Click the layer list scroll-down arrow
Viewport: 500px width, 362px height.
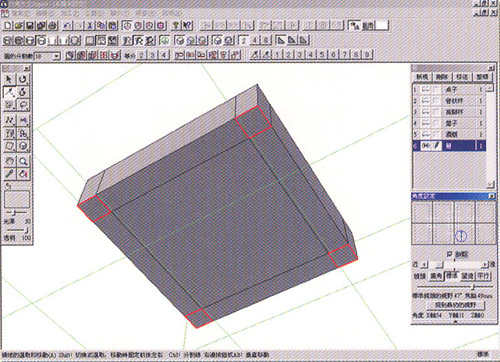(490, 184)
